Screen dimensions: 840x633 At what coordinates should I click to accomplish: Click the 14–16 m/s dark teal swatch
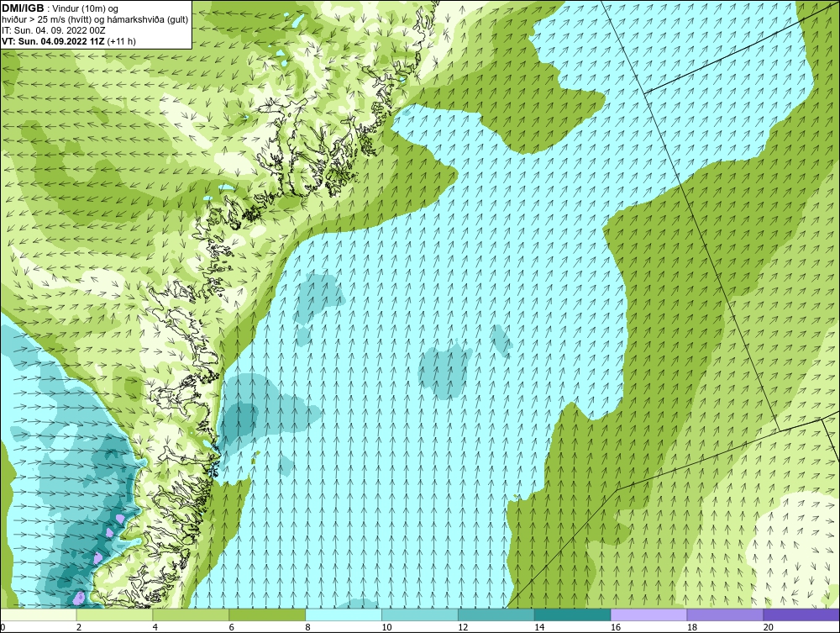(573, 615)
